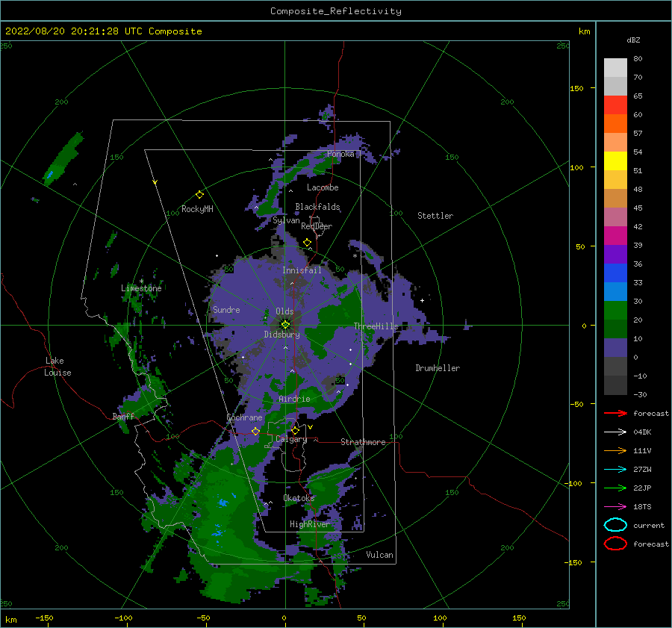Select the magenta 42–39 dBZ color swatch
The image size is (672, 628).
pos(615,236)
